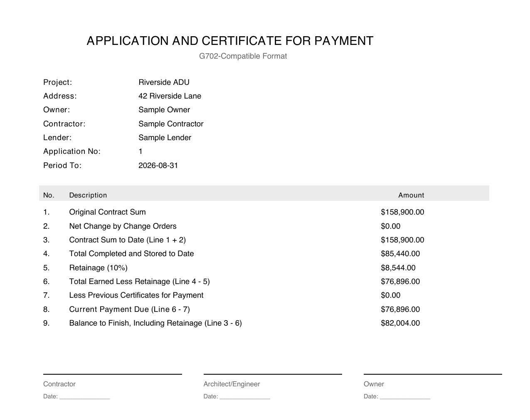This screenshot has width=530, height=420.
Task: Select the 'Retainage (10%)' description
Action: coord(98,268)
